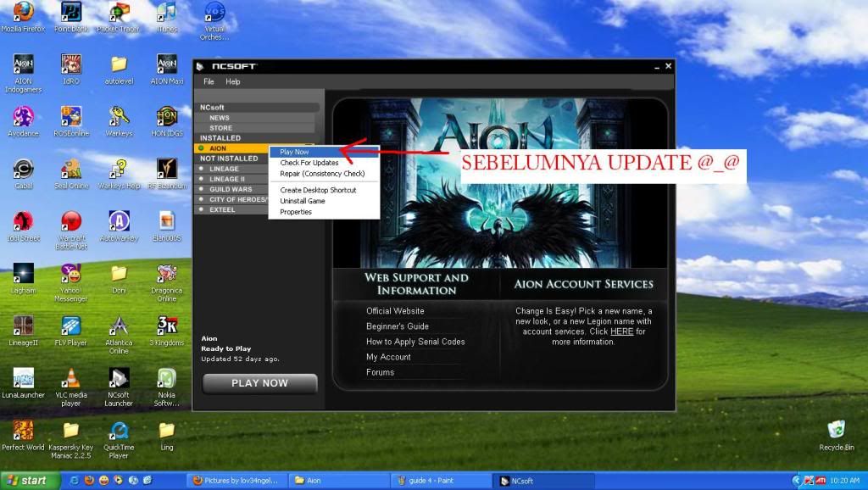Open VLC media player shortcut
Viewport: 868px width, 490px height.
(71, 387)
